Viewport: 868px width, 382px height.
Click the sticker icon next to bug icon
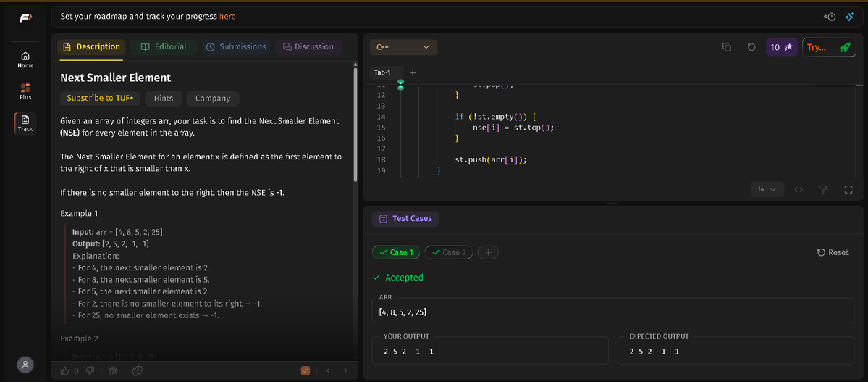[138, 370]
